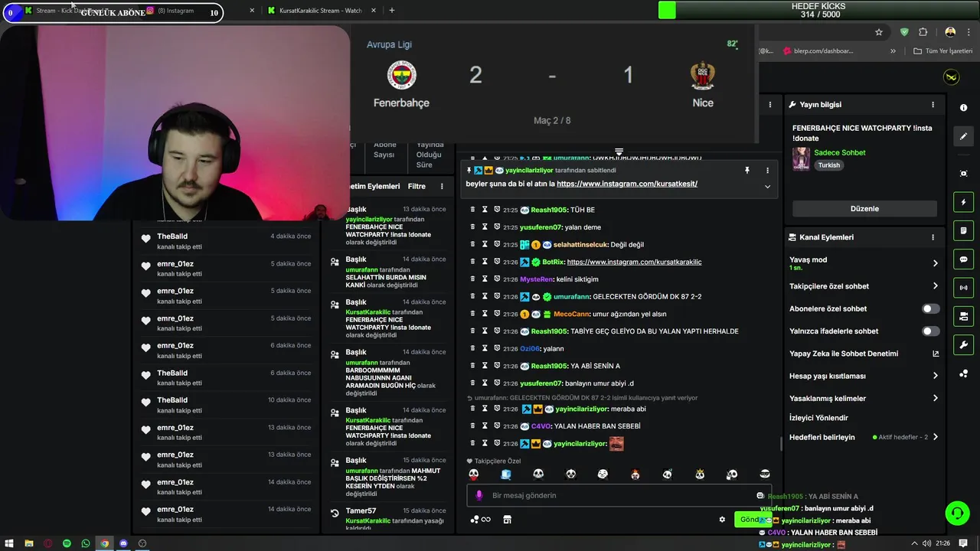The height and width of the screenshot is (551, 980).
Task: Click the taskbar clock showing 21:26
Action: (942, 543)
